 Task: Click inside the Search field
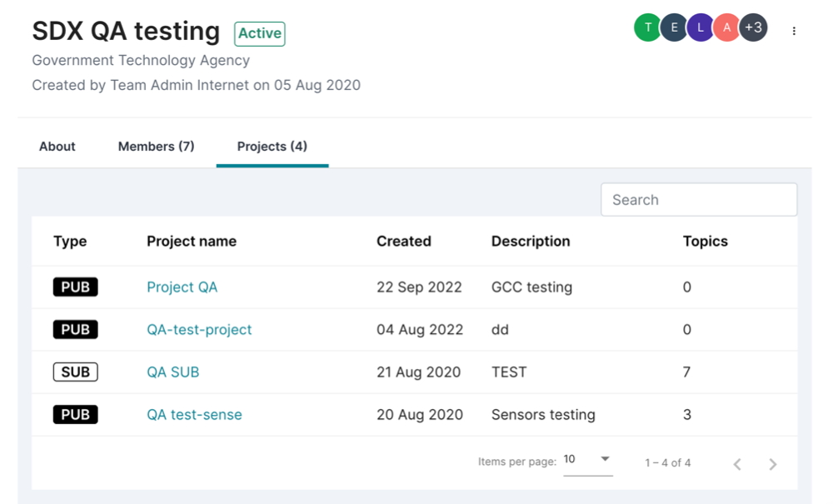pyautogui.click(x=698, y=199)
